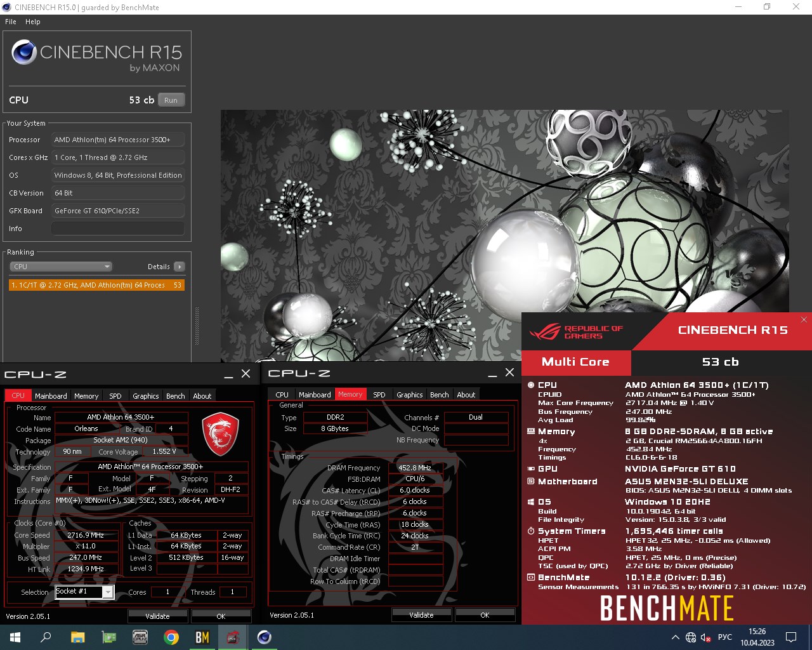Click the GFX Board GeForce GT 610 field
Viewport: 812px width, 650px height.
coord(118,211)
